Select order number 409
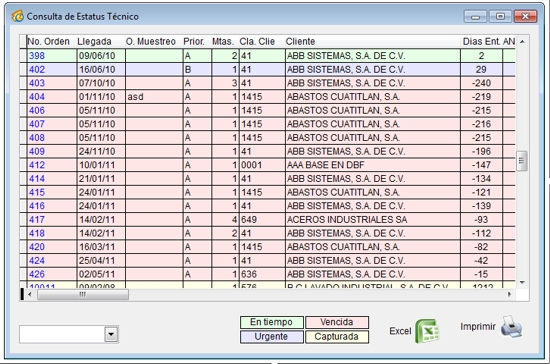The width and height of the screenshot is (550, 364). point(37,151)
